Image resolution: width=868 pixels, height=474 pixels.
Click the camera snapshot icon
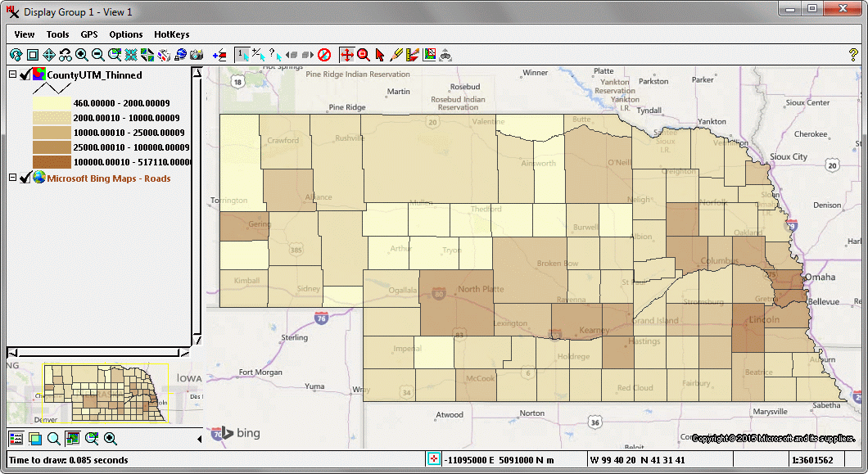pos(197,55)
